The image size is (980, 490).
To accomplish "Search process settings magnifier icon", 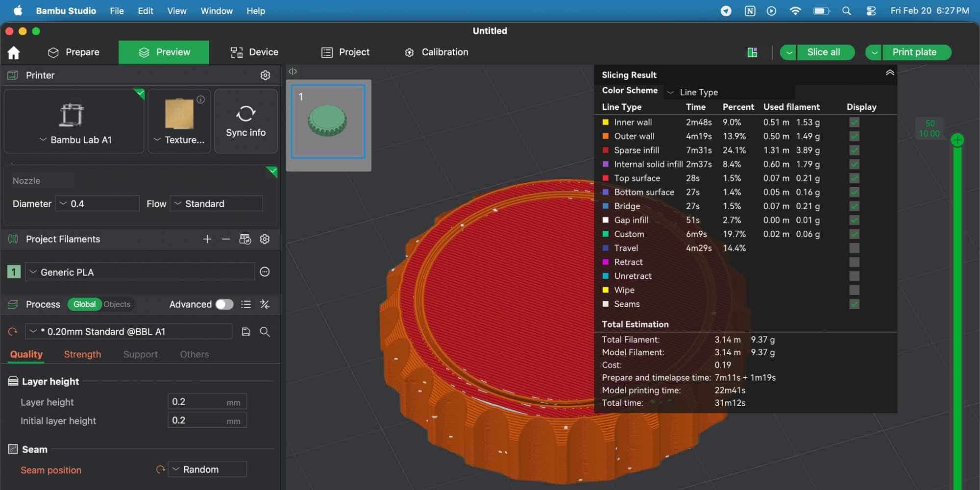I will pyautogui.click(x=265, y=332).
